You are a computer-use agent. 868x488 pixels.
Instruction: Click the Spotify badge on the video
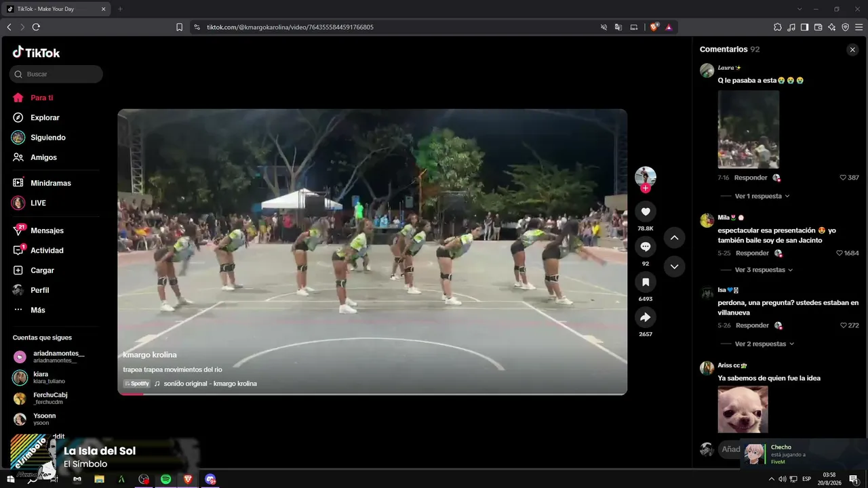pyautogui.click(x=136, y=384)
